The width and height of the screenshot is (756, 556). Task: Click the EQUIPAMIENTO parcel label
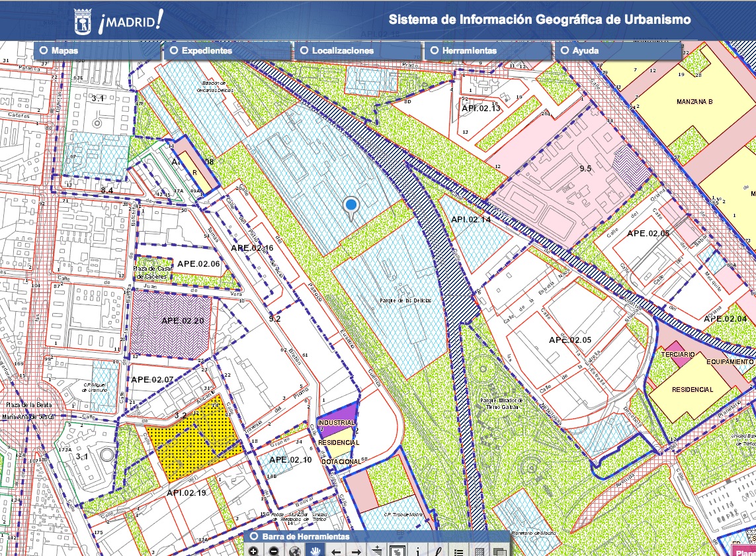pyautogui.click(x=730, y=362)
